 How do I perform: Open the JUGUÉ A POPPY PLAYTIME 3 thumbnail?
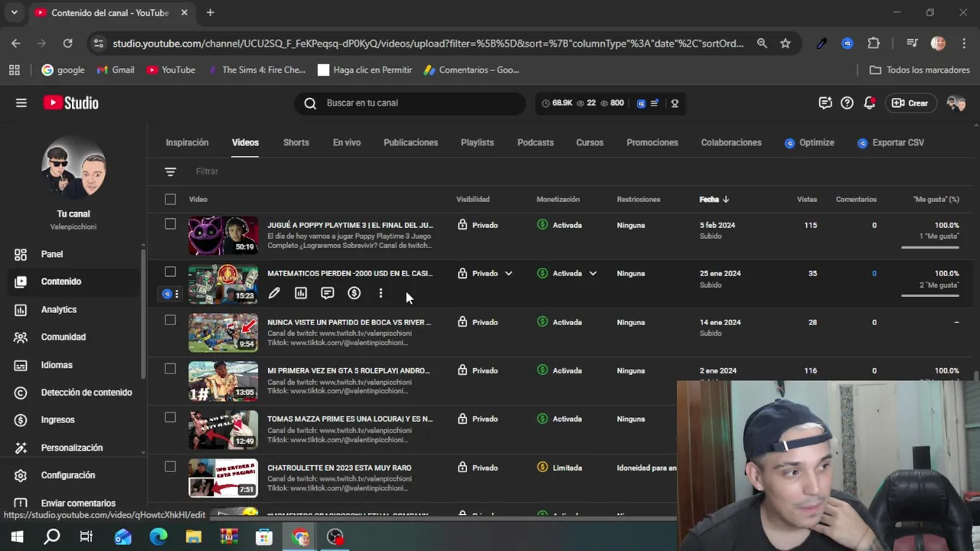(x=224, y=236)
